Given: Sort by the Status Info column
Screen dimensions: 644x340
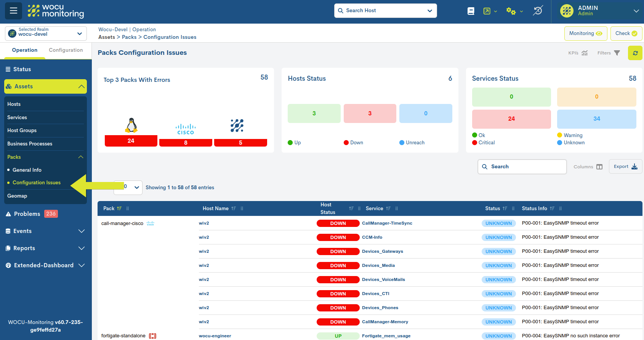Looking at the screenshot, I should point(552,209).
